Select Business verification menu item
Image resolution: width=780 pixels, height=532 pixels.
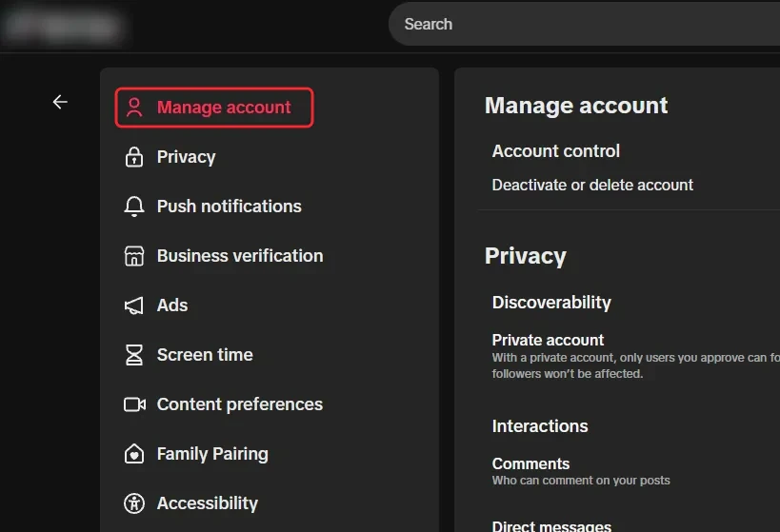pos(240,256)
